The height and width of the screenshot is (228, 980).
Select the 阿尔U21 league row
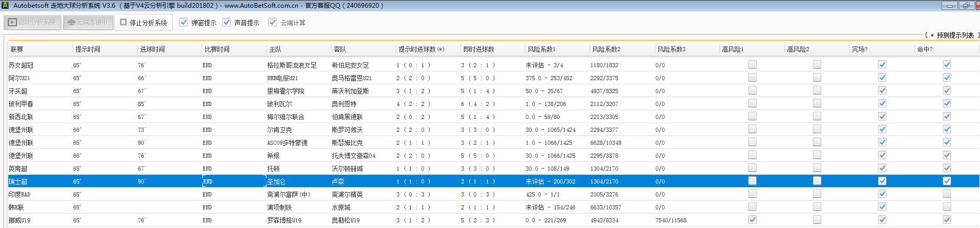point(20,78)
